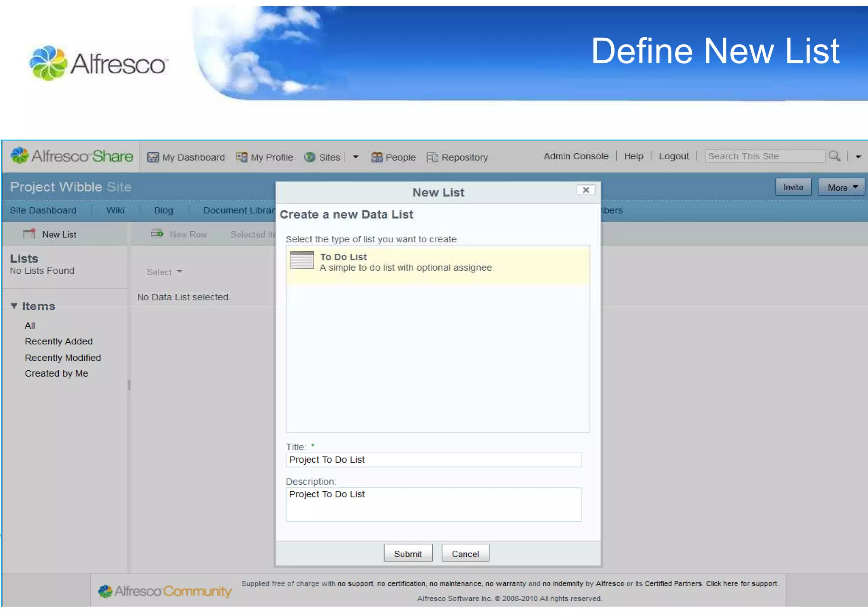Click the Sites globe icon
Screen dimensions: 868x613
click(310, 157)
